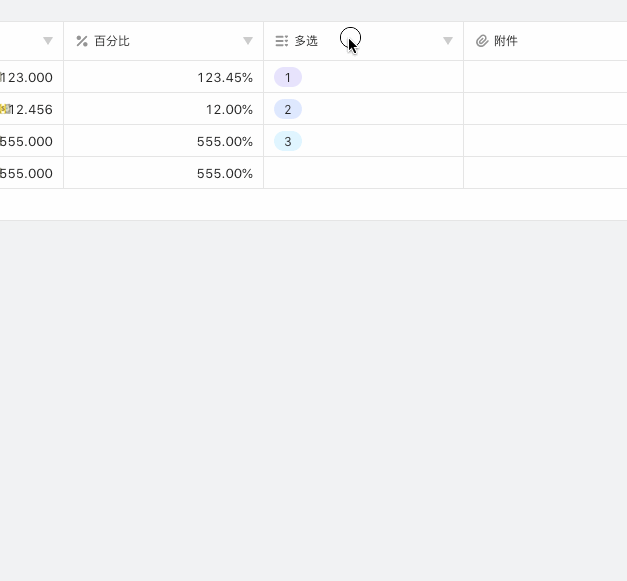
Task: Select the 555.000 cell in the last row
Action: coord(32,173)
